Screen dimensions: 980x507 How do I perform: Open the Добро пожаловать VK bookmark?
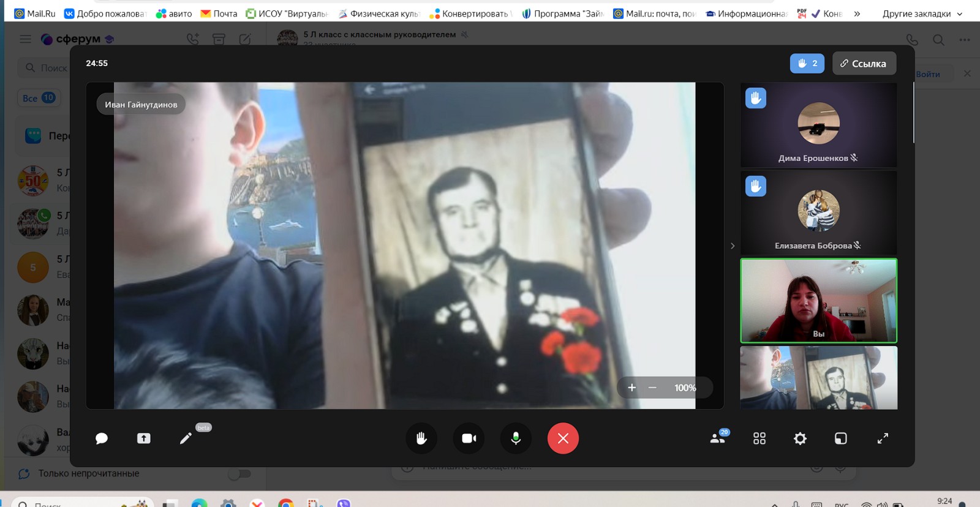pyautogui.click(x=105, y=13)
